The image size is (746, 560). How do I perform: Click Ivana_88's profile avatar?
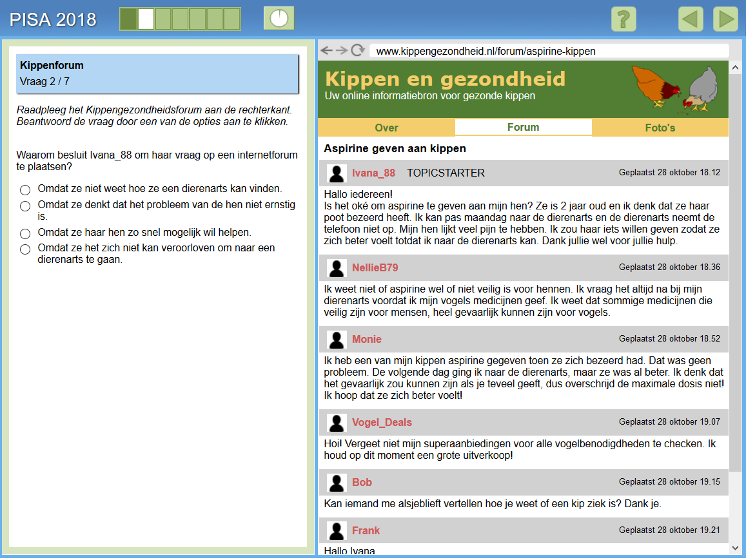pyautogui.click(x=337, y=173)
